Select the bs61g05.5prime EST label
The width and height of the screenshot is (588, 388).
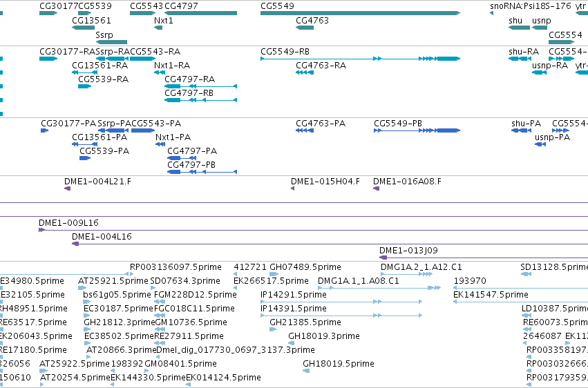coord(117,295)
